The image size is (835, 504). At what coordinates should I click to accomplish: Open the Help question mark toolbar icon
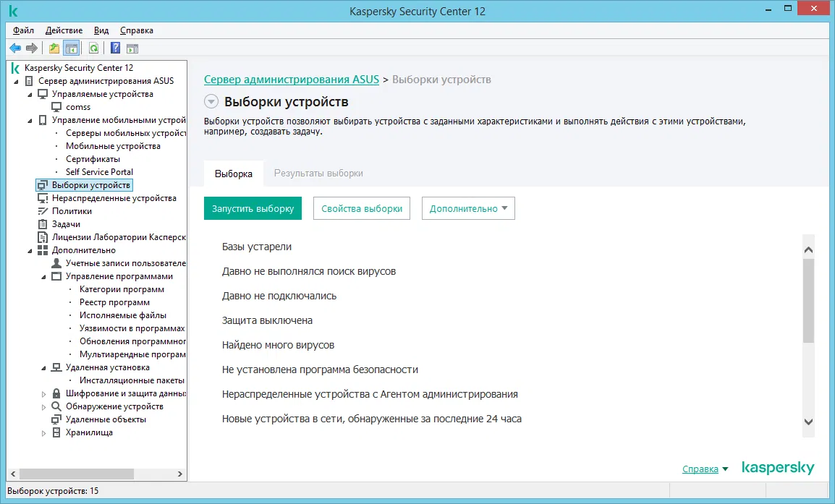pos(115,48)
